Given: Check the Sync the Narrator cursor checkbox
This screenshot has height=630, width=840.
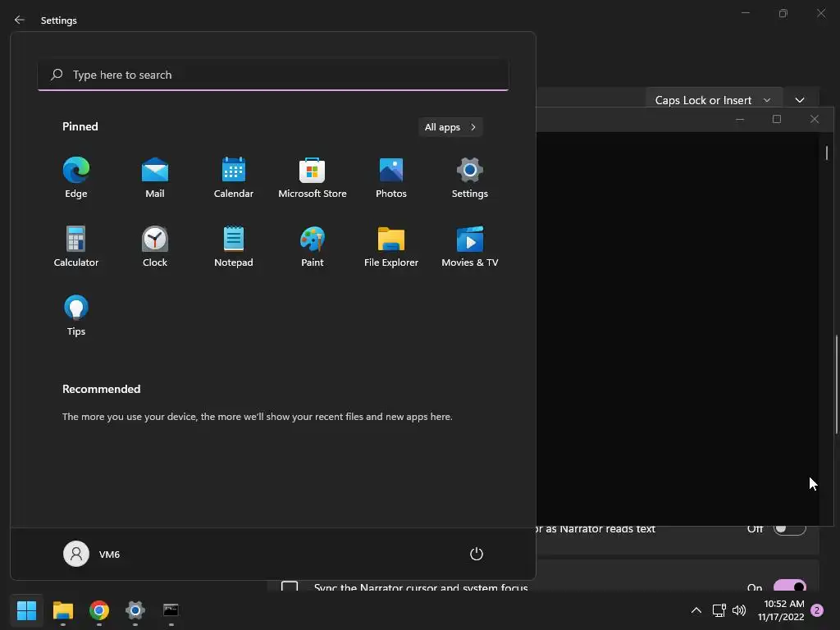Looking at the screenshot, I should [x=290, y=587].
